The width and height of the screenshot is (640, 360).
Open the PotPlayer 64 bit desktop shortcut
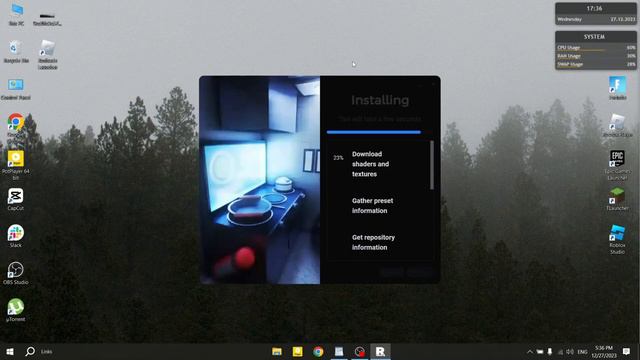point(16,165)
